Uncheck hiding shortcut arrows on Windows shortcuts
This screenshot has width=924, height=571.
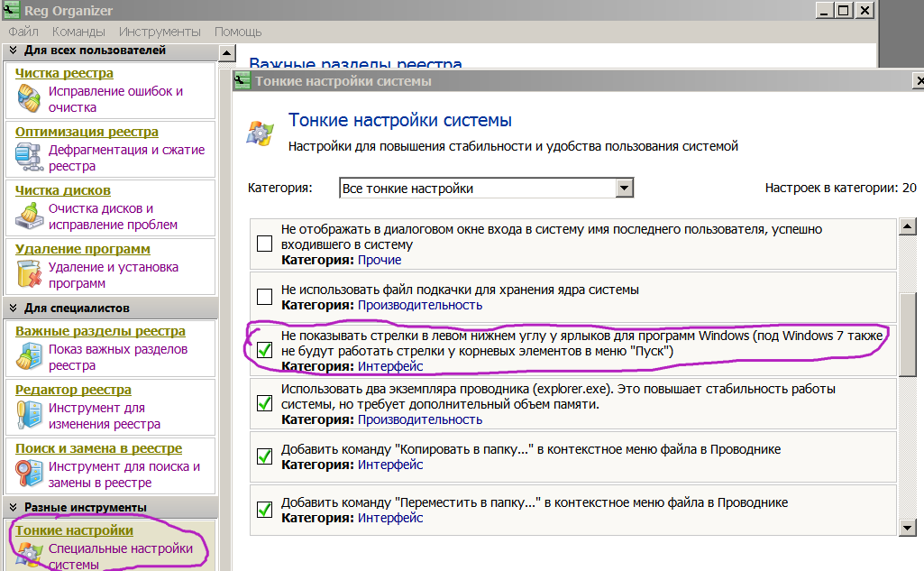point(265,350)
